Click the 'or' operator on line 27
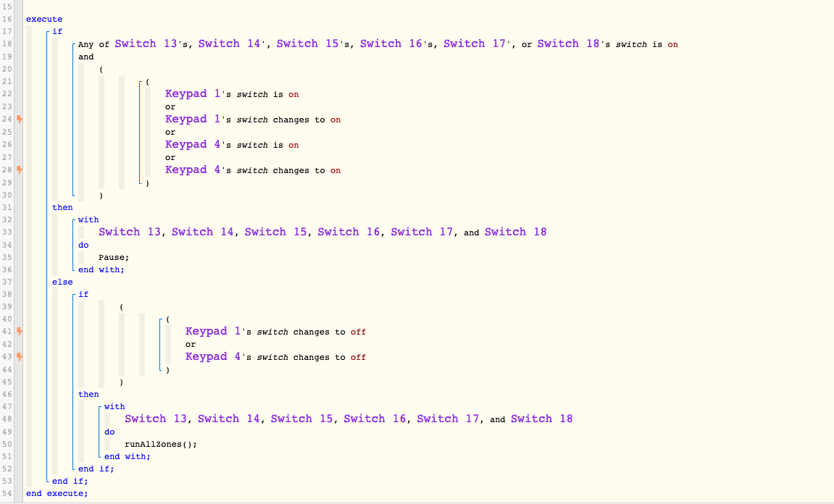Viewport: 834px width, 504px height. tap(170, 158)
